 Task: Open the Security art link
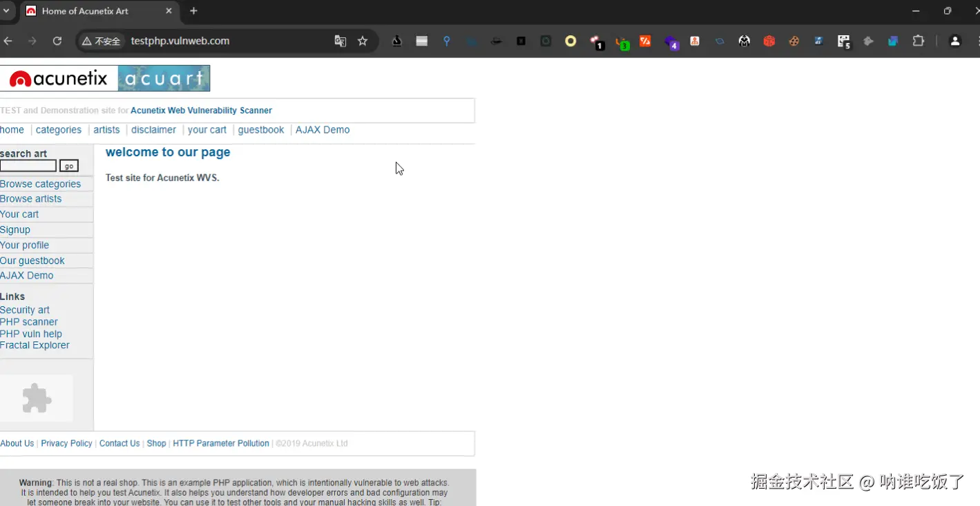click(x=25, y=310)
